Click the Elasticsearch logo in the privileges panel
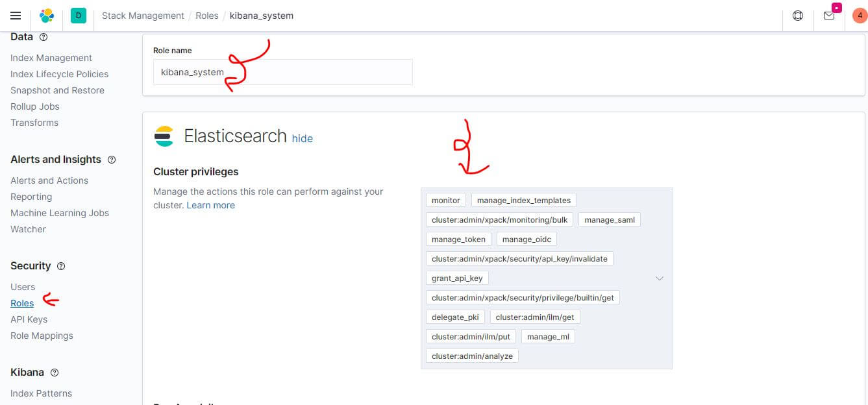 [x=164, y=136]
